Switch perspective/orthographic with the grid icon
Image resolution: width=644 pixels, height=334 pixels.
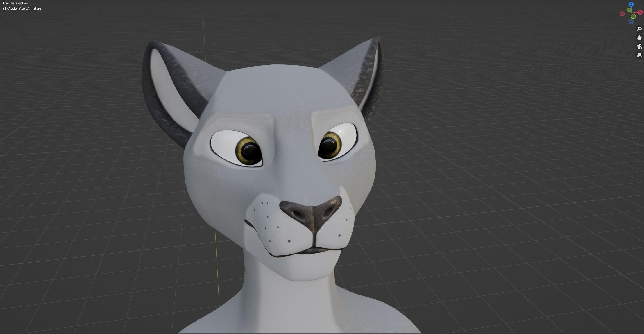pyautogui.click(x=639, y=55)
